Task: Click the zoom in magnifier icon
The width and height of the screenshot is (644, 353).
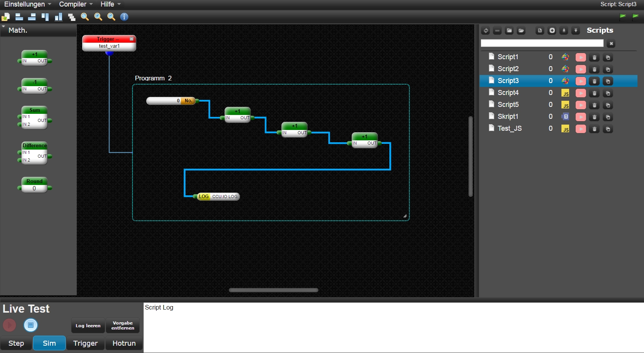Action: pyautogui.click(x=98, y=17)
